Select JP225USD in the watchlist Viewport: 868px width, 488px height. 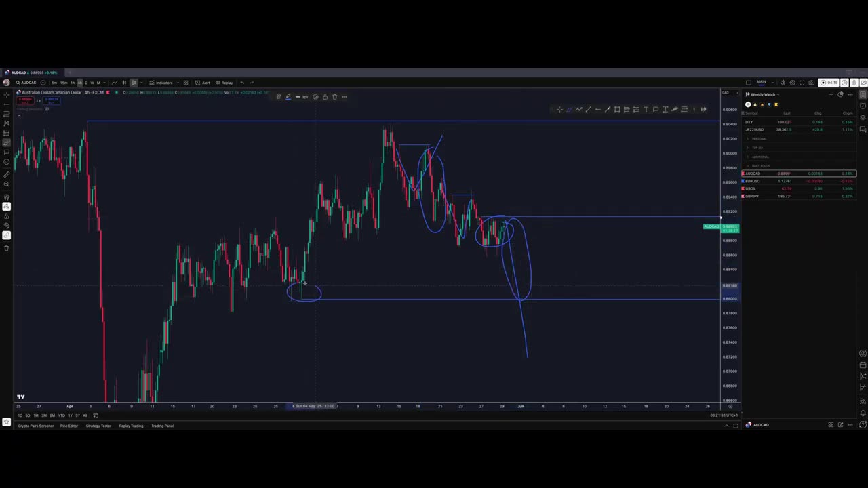[x=799, y=129]
